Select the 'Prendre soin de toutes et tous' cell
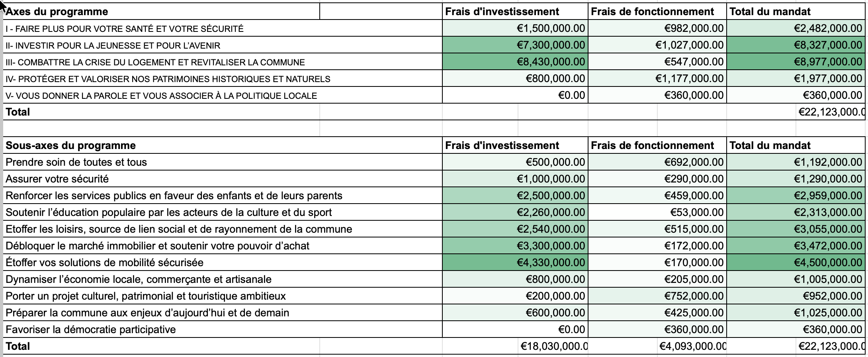 [76, 162]
